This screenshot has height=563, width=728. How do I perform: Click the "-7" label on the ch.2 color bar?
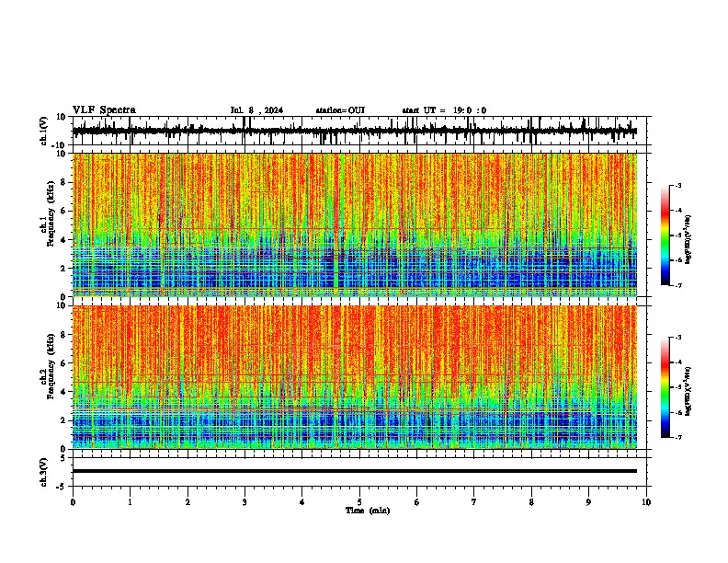click(677, 437)
